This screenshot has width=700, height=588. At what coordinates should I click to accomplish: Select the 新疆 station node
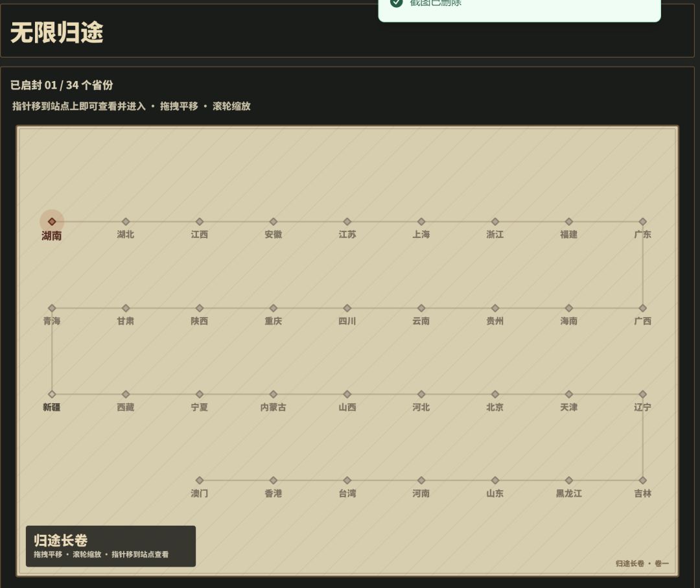(52, 394)
